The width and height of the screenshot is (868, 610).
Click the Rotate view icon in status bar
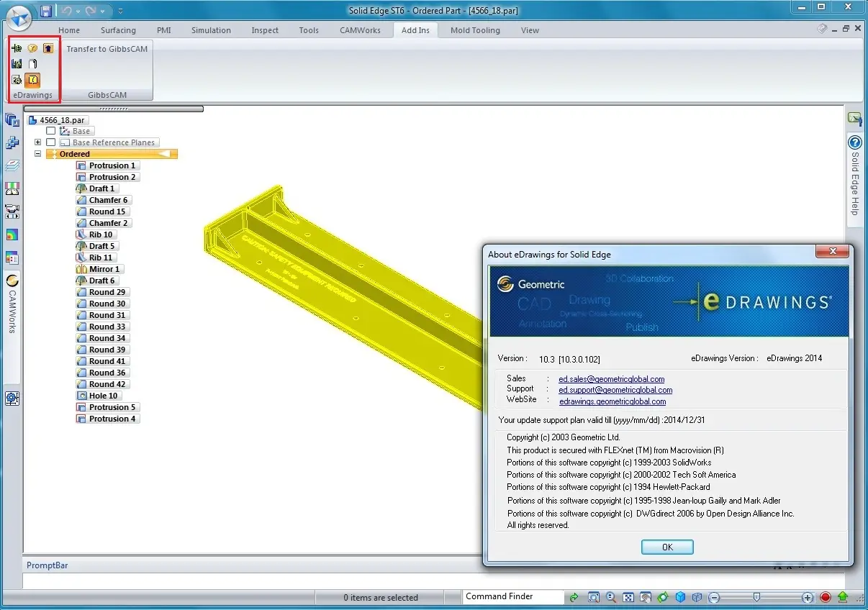pyautogui.click(x=663, y=597)
